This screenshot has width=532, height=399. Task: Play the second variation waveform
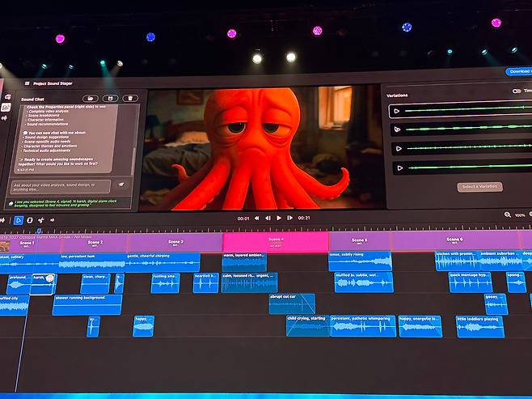pos(397,129)
